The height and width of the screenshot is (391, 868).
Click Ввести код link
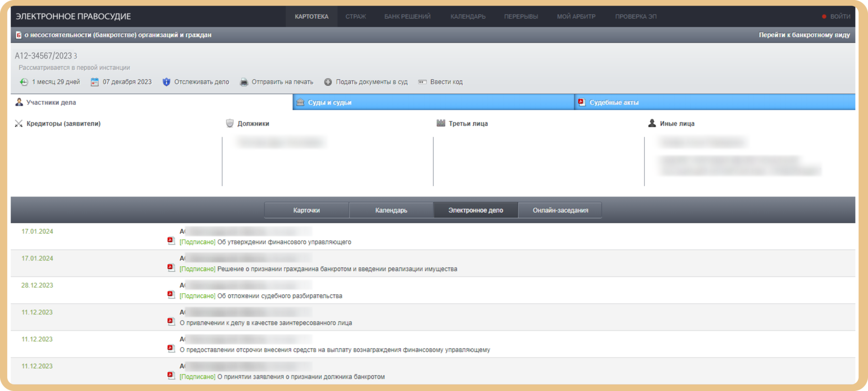446,82
